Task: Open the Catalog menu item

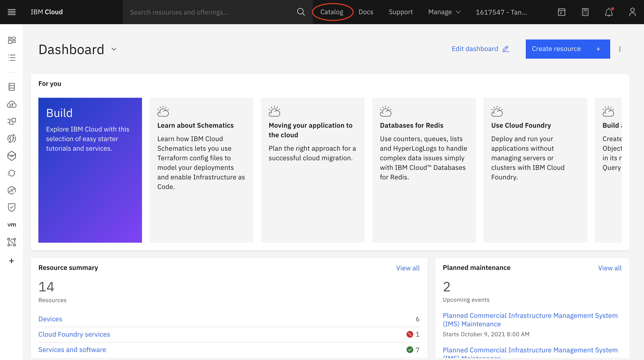Action: tap(332, 12)
